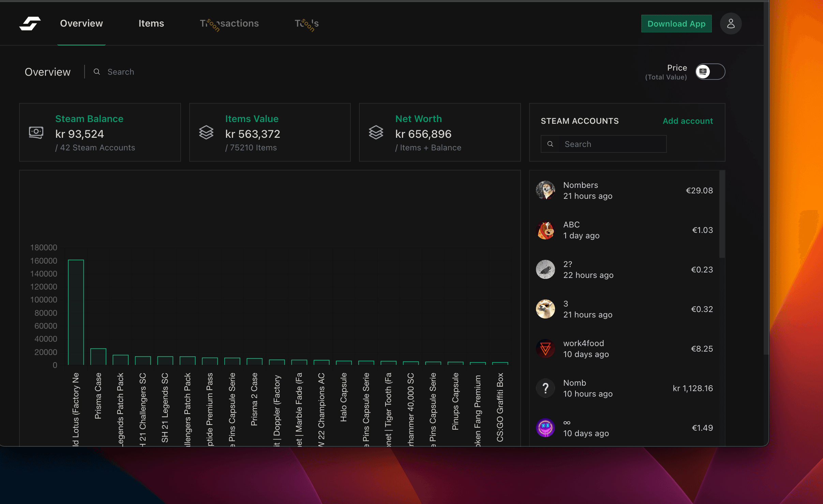Open the Tools tab marked Soon

point(306,23)
